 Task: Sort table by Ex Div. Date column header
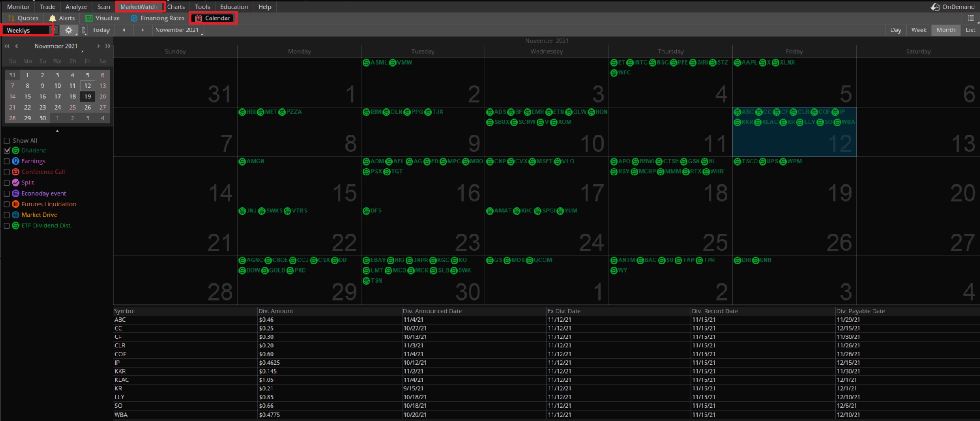[618, 311]
